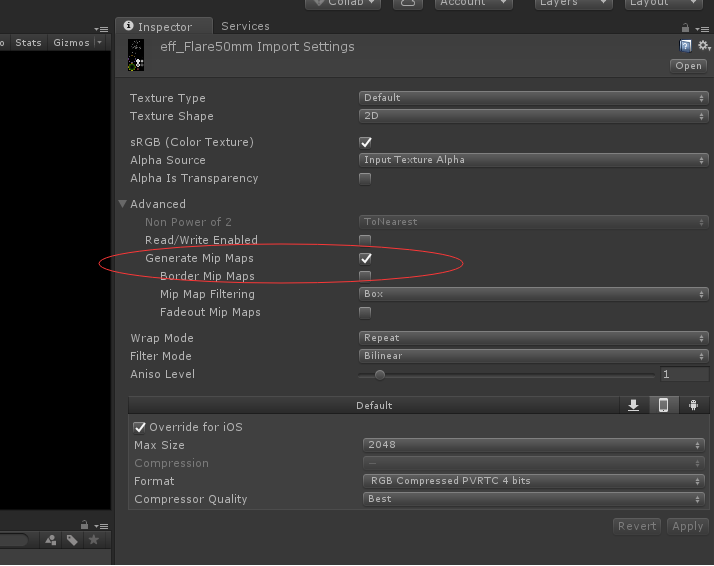The image size is (714, 566).
Task: Open the Alpha Source dropdown
Action: coord(534,160)
